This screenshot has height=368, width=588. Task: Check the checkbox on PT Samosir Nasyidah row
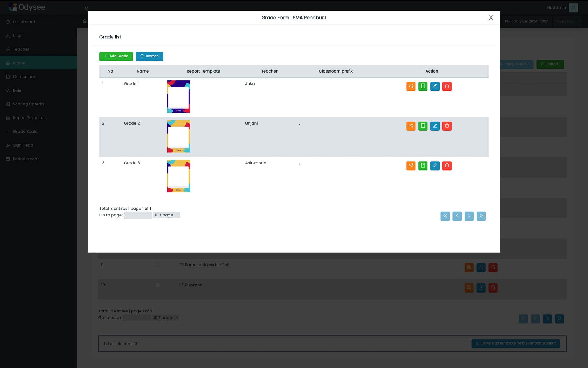[158, 264]
